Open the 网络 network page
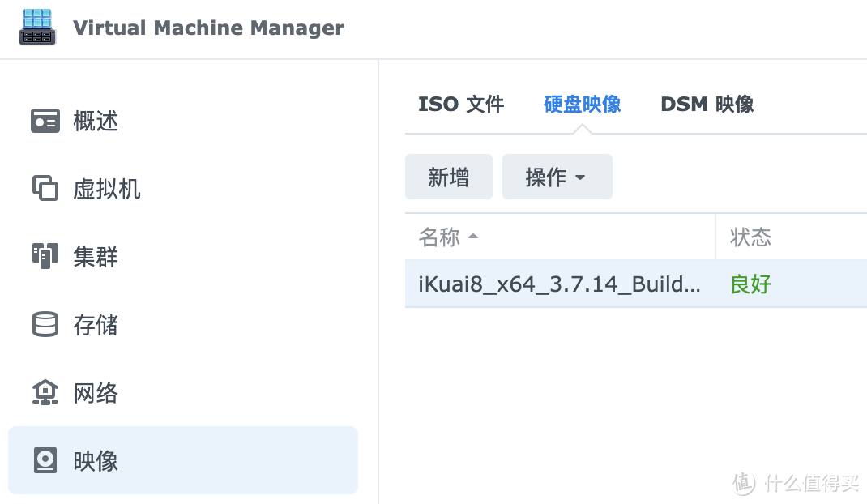 (x=96, y=393)
